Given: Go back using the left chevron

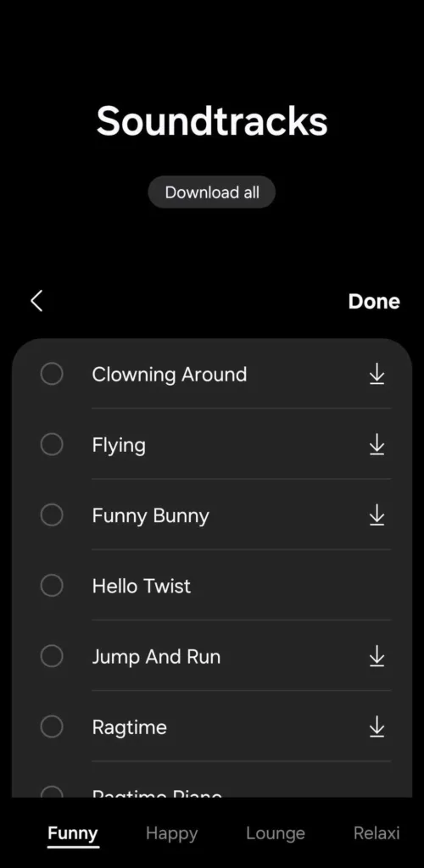Looking at the screenshot, I should (36, 301).
